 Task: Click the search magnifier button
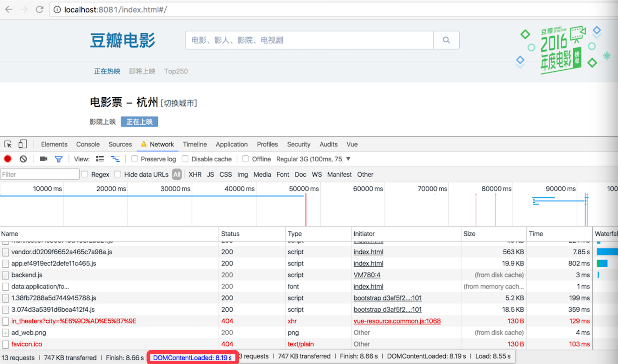coord(446,40)
